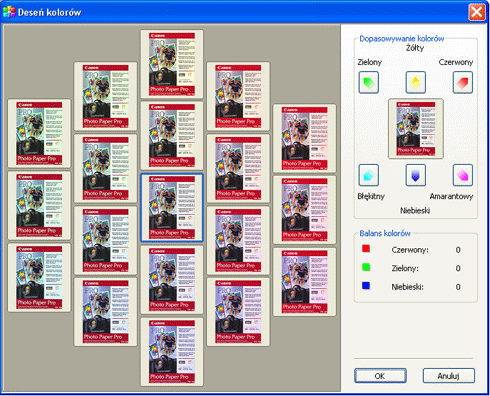Viewport: 490px width, 396px height.
Task: Click the magenta (Amarantowy) adjustment icon button
Action: coord(463,175)
